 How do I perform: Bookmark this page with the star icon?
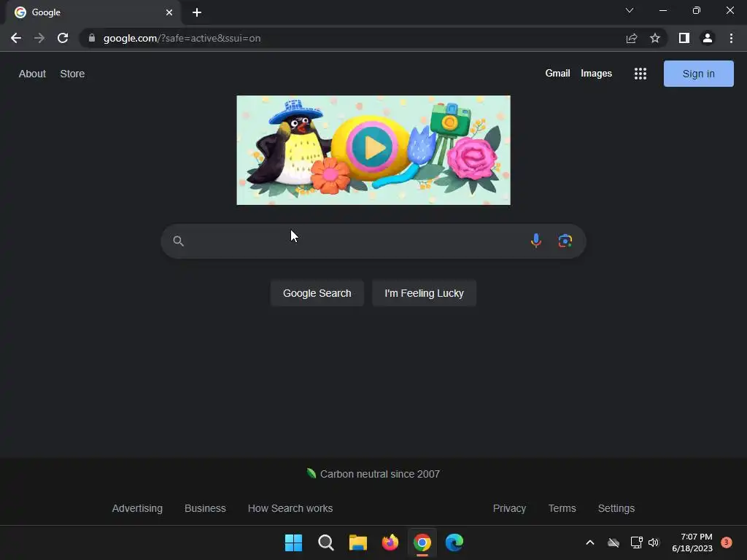[x=655, y=38]
